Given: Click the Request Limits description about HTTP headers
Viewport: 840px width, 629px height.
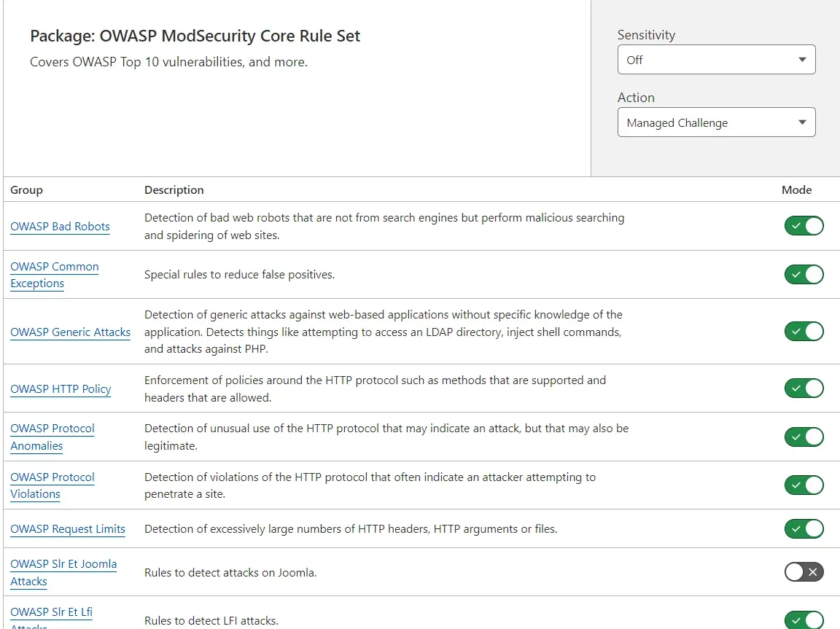Looking at the screenshot, I should point(351,529).
